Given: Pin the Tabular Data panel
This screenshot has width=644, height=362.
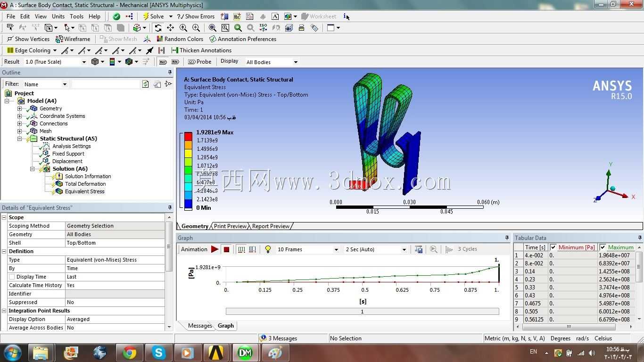Looking at the screenshot, I should point(640,238).
